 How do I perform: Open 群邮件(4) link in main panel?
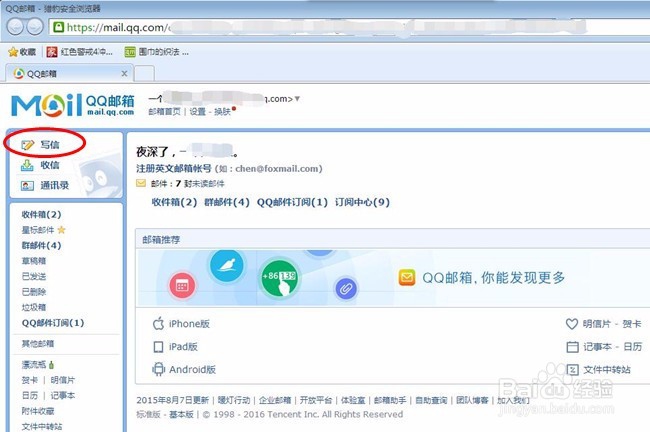coord(227,202)
